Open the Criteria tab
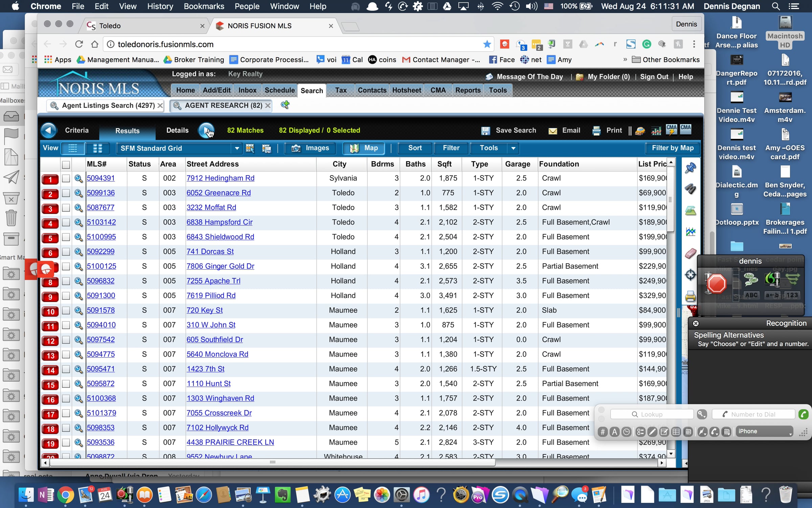Screen dimensions: 812x508 click(x=76, y=130)
